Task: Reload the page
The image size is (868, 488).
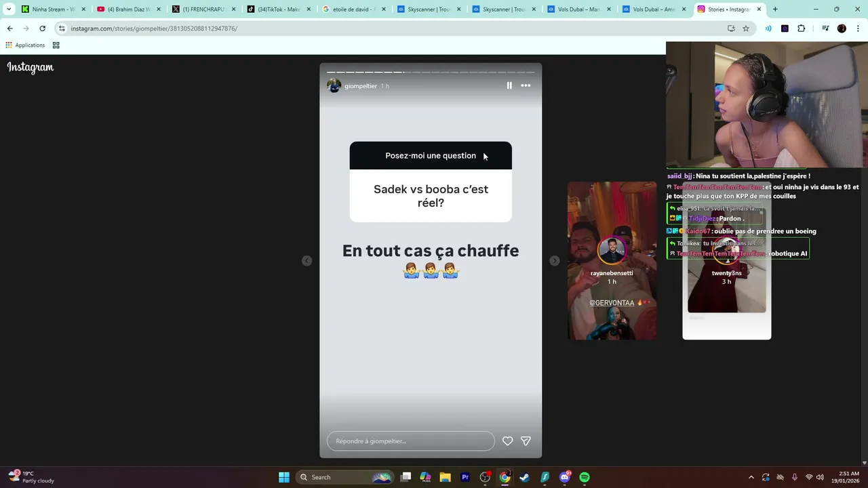Action: [42, 28]
